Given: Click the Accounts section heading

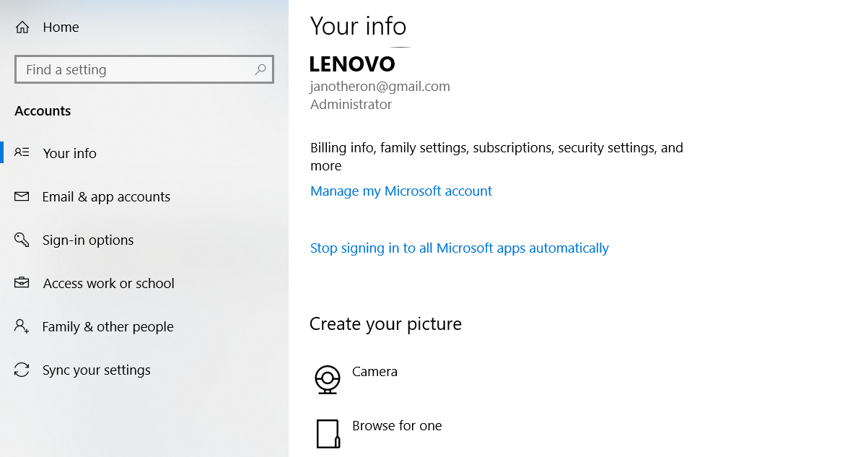Looking at the screenshot, I should click(x=43, y=111).
